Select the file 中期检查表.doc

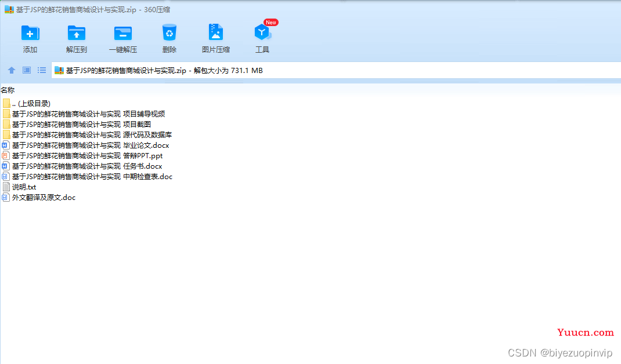(92, 176)
